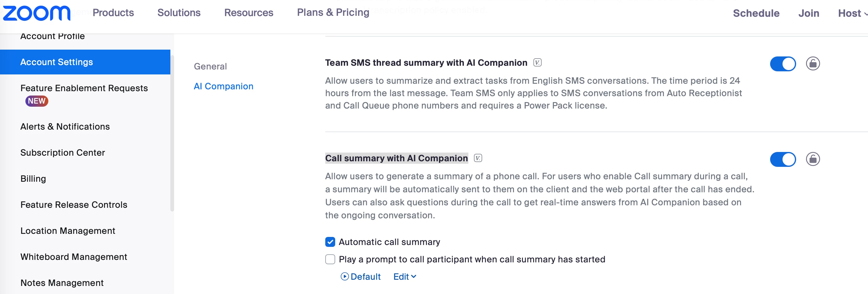Image resolution: width=868 pixels, height=294 pixels.
Task: Open Billing in the sidebar
Action: tap(33, 179)
